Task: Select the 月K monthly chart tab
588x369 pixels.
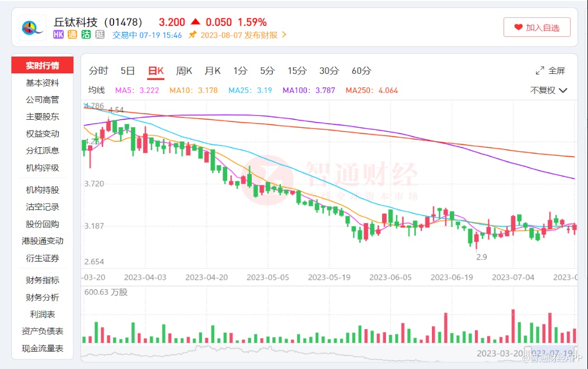Action: (x=213, y=71)
